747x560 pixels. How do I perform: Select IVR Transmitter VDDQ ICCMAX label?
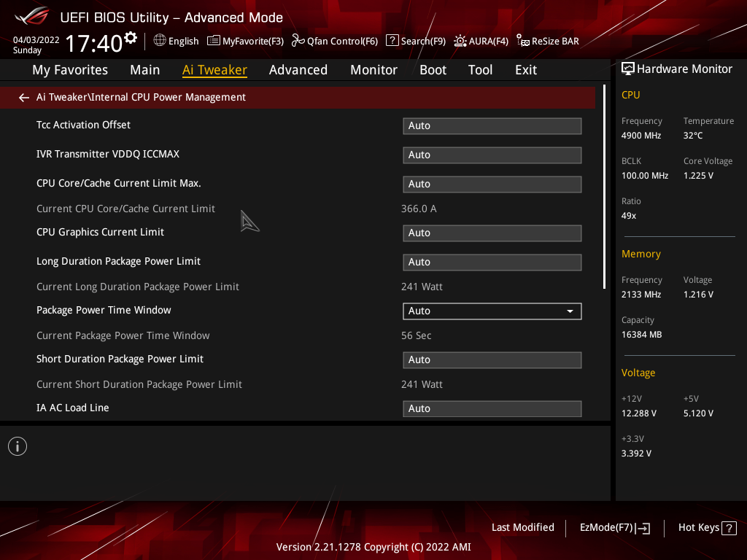tap(108, 154)
